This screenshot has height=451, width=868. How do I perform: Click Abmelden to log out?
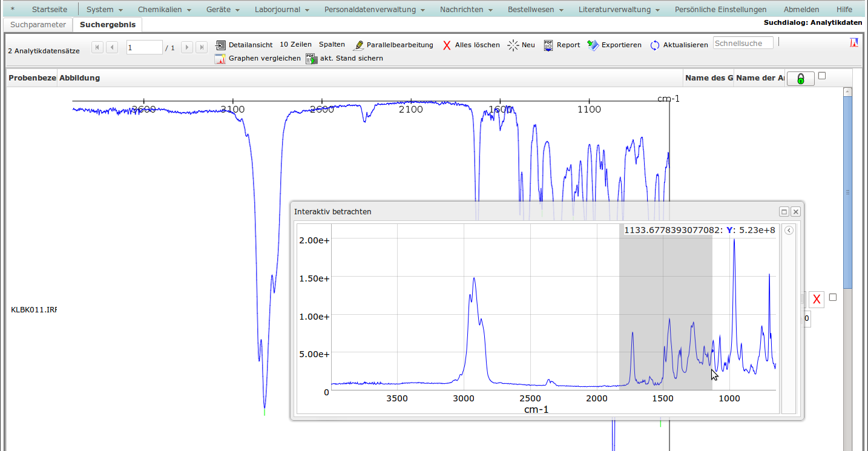(801, 10)
